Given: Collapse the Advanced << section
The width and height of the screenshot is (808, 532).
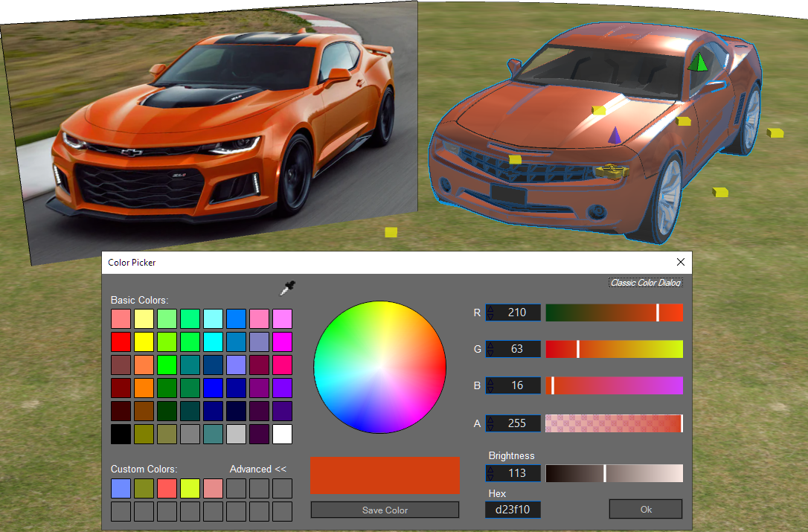Looking at the screenshot, I should pyautogui.click(x=257, y=469).
